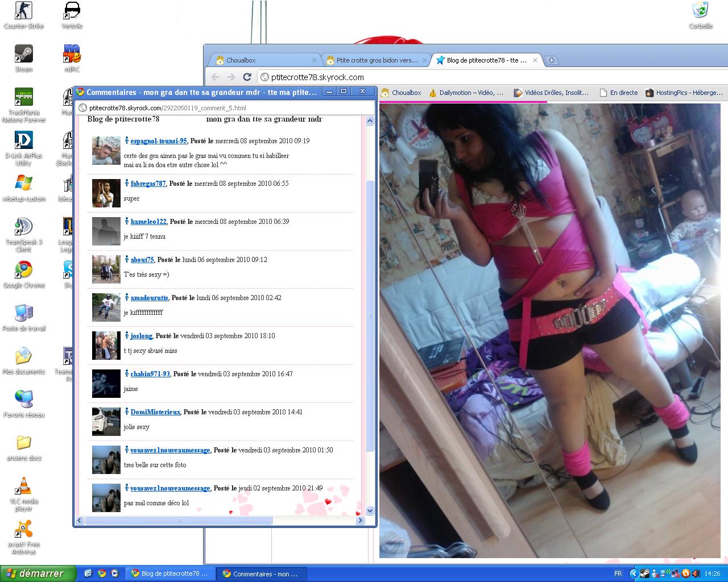Open Counter-Strike desktop shortcut
728x582 pixels.
(x=23, y=11)
